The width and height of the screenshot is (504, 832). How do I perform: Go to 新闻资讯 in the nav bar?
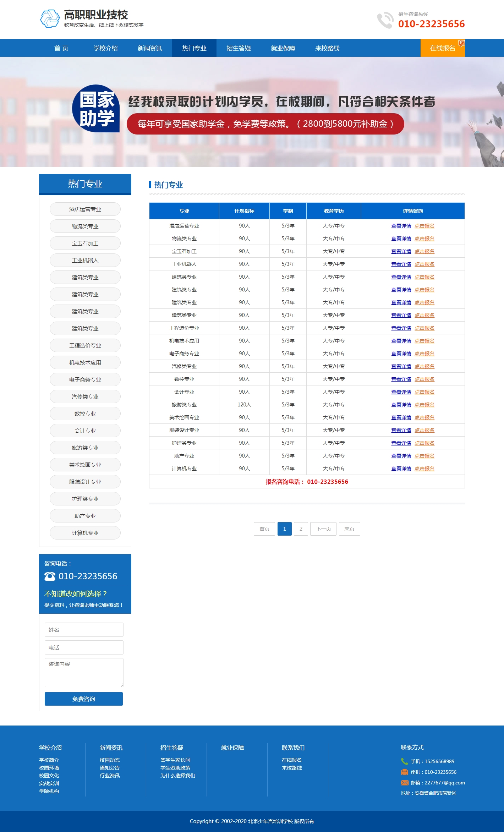click(150, 48)
